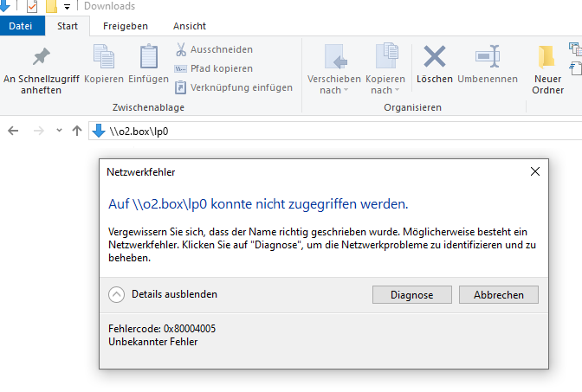The height and width of the screenshot is (392, 582).
Task: Close the Netzwerkfehler dialog with X
Action: (x=535, y=171)
